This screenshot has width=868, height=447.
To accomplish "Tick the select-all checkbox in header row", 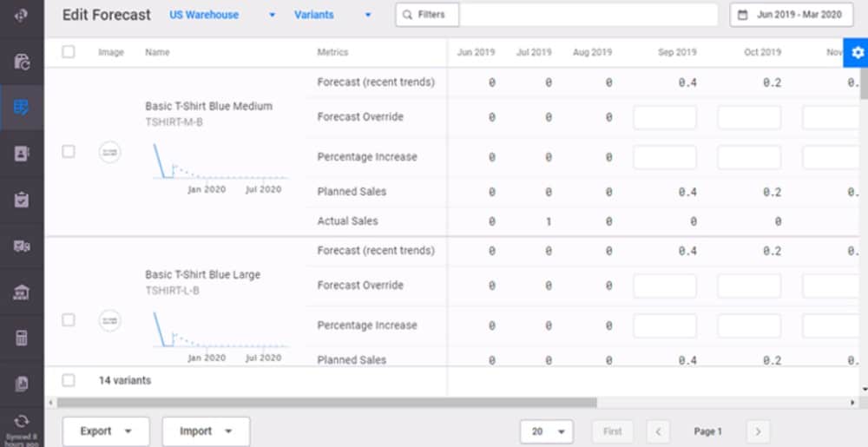I will 69,52.
